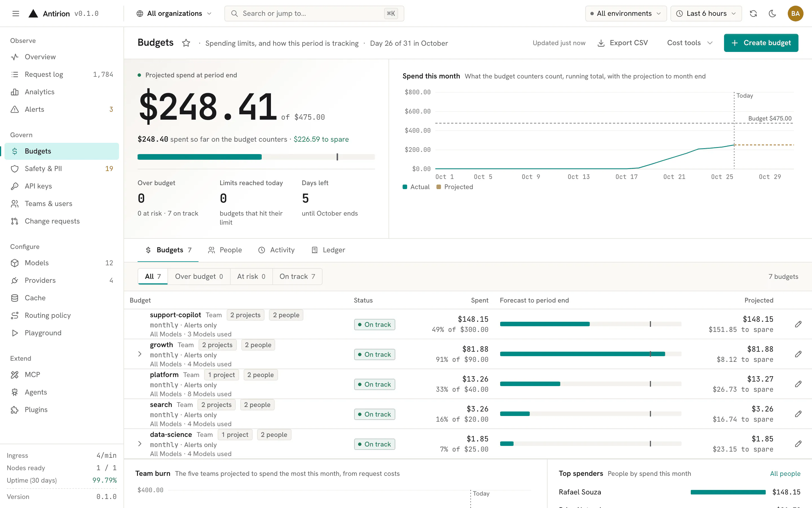Edit the search budget pencil icon
The height and width of the screenshot is (508, 812).
click(x=798, y=414)
